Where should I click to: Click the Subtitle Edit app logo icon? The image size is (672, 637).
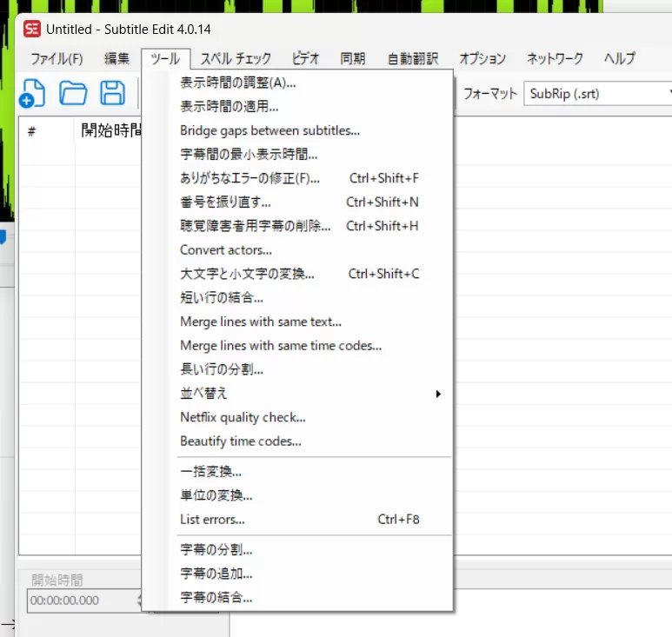(33, 29)
